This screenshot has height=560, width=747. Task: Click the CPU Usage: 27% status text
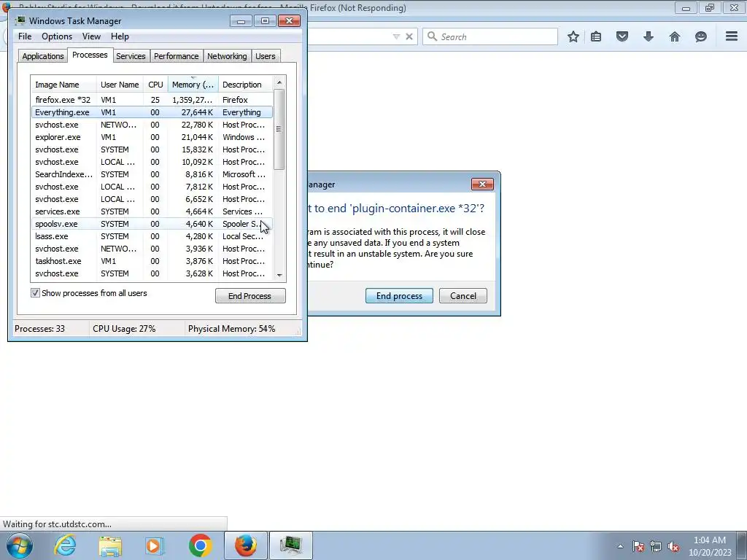[x=124, y=329]
